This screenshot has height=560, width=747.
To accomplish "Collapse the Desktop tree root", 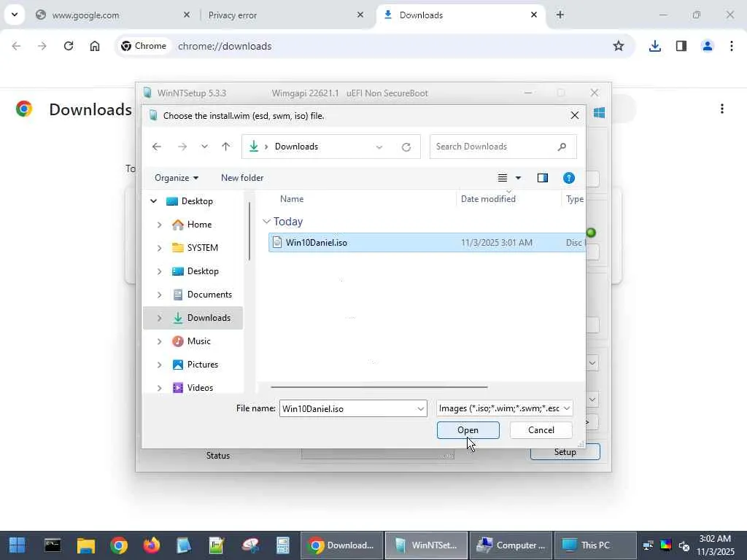I will (x=153, y=201).
